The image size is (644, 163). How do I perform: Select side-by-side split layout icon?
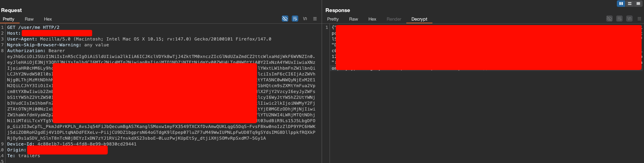tap(621, 3)
